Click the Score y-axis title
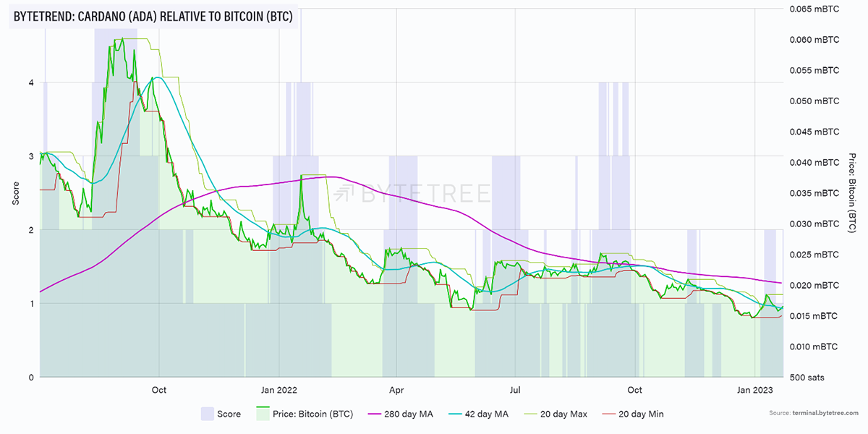This screenshot has height=434, width=868. pos(17,193)
